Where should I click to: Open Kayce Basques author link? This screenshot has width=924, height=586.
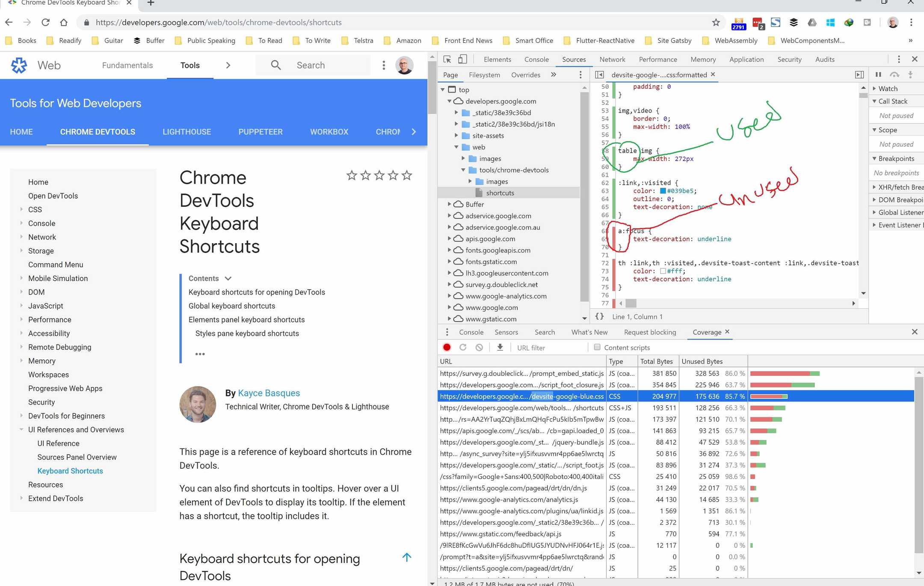click(x=269, y=393)
